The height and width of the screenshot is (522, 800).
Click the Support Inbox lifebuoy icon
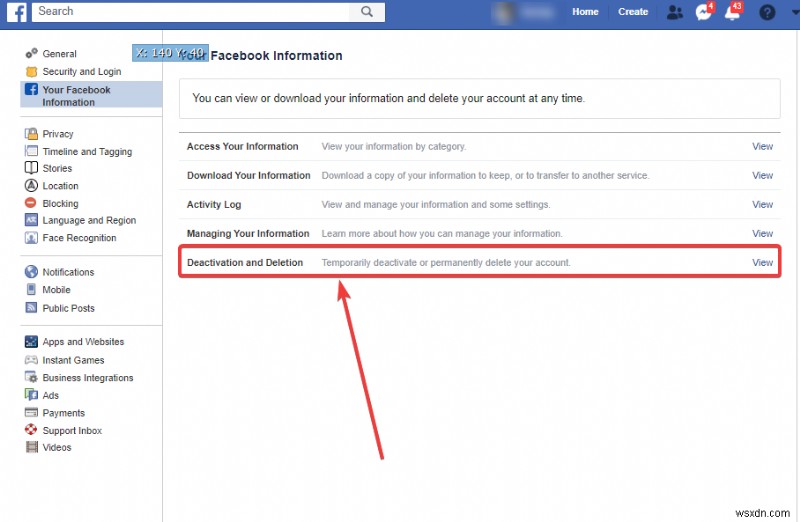31,430
